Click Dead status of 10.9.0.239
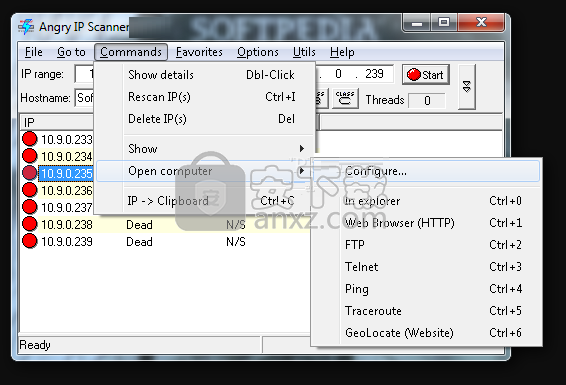 [139, 241]
